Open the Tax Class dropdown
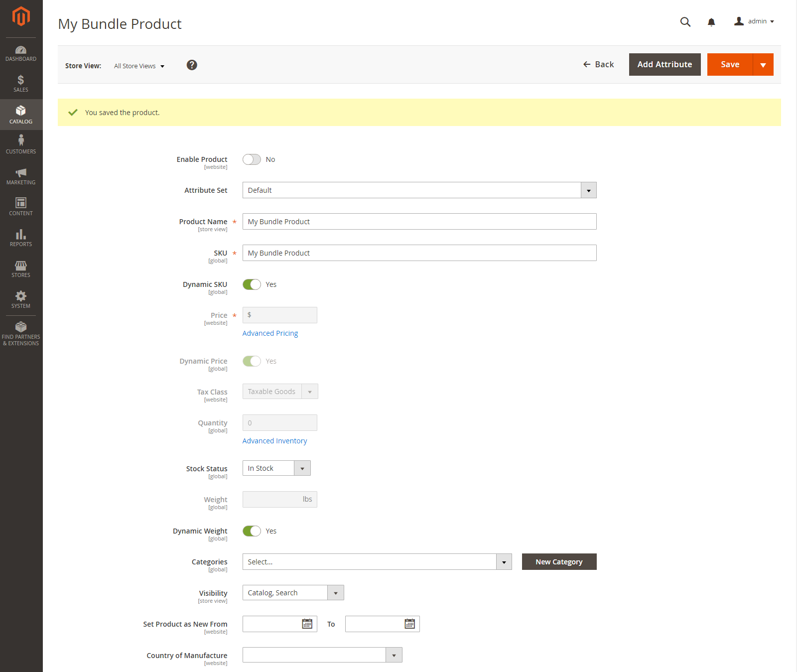The width and height of the screenshot is (797, 672). [280, 392]
